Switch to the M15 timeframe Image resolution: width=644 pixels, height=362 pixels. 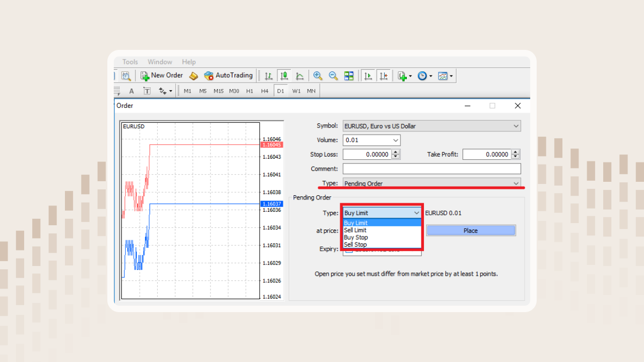[x=218, y=91]
